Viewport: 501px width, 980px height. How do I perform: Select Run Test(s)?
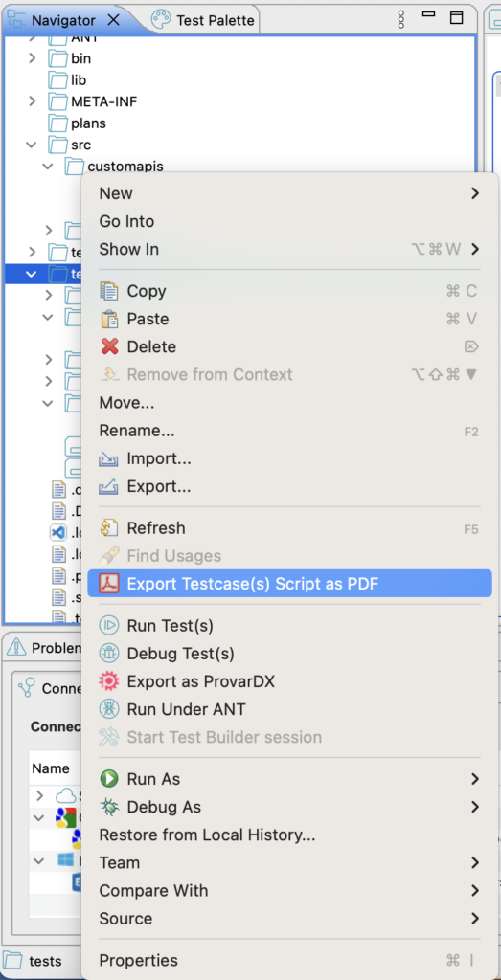point(289,625)
